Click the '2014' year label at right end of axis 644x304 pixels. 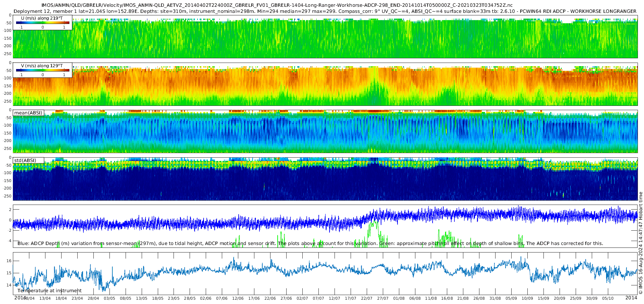coord(631,298)
